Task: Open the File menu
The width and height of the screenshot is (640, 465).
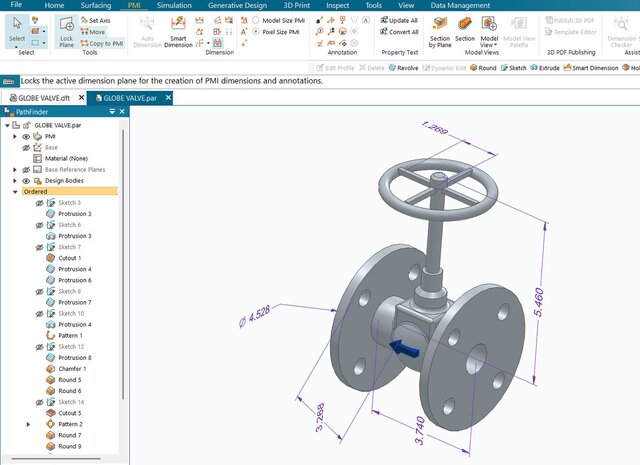Action: (x=16, y=4)
